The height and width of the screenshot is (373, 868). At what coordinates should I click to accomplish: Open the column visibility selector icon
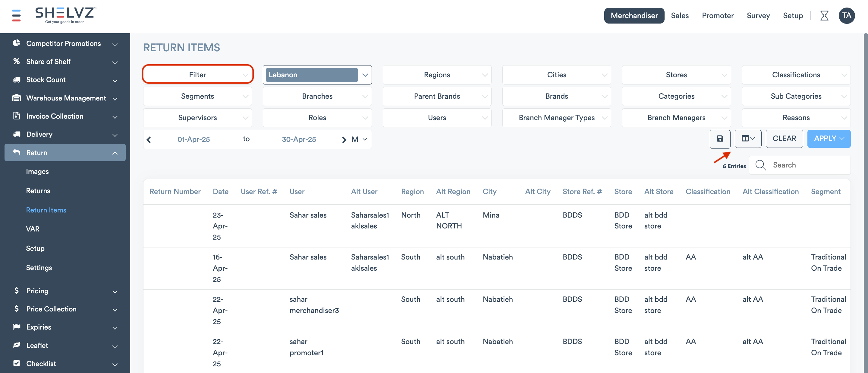tap(748, 139)
